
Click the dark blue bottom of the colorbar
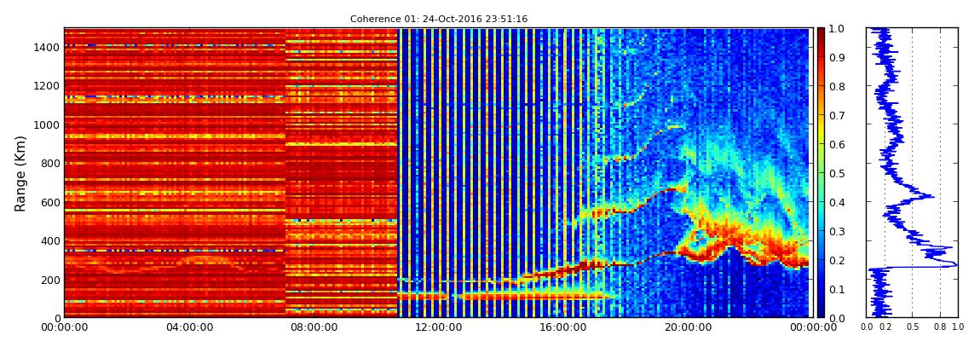pyautogui.click(x=821, y=310)
